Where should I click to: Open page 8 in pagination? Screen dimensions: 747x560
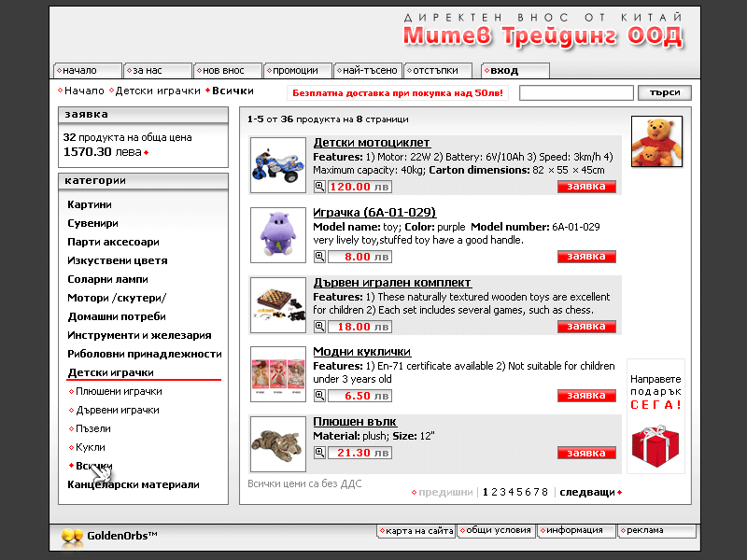point(544,492)
